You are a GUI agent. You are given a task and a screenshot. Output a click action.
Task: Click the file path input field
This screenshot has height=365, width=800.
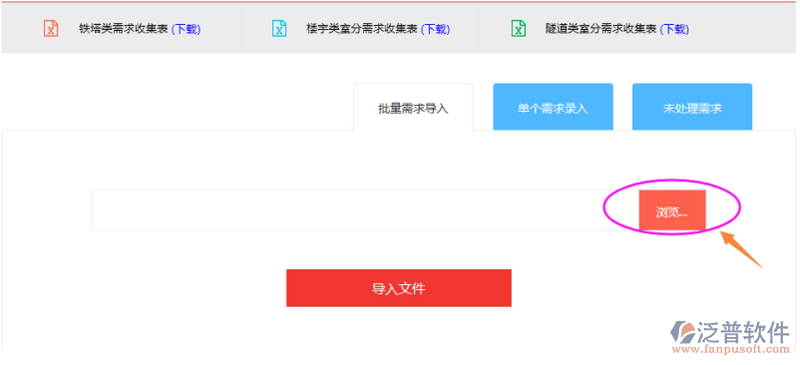click(x=365, y=210)
